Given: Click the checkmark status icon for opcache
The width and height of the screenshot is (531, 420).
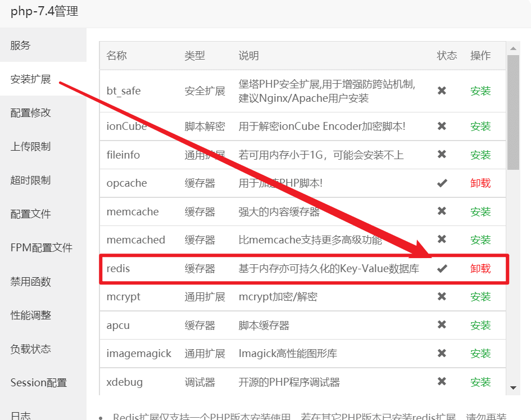Looking at the screenshot, I should [x=442, y=183].
